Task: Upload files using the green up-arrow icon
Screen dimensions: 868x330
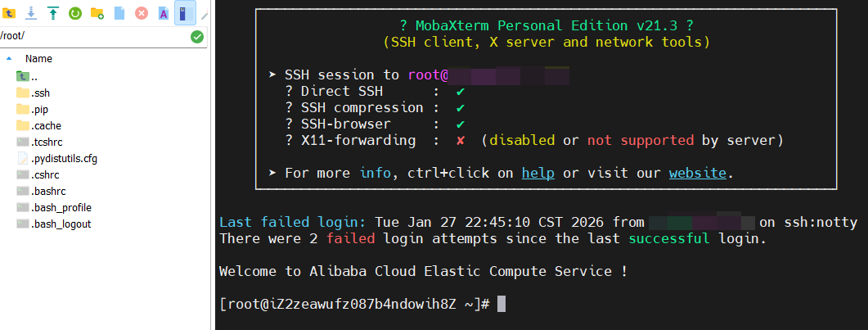Action: click(x=52, y=13)
